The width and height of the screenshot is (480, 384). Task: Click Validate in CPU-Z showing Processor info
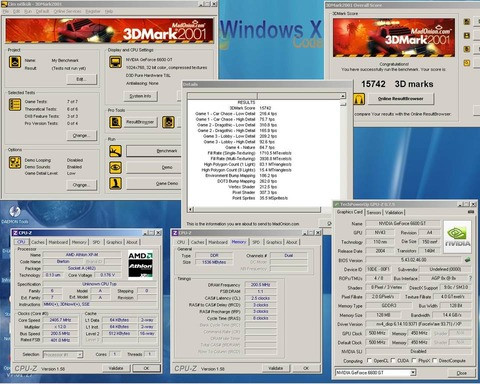tap(116, 368)
